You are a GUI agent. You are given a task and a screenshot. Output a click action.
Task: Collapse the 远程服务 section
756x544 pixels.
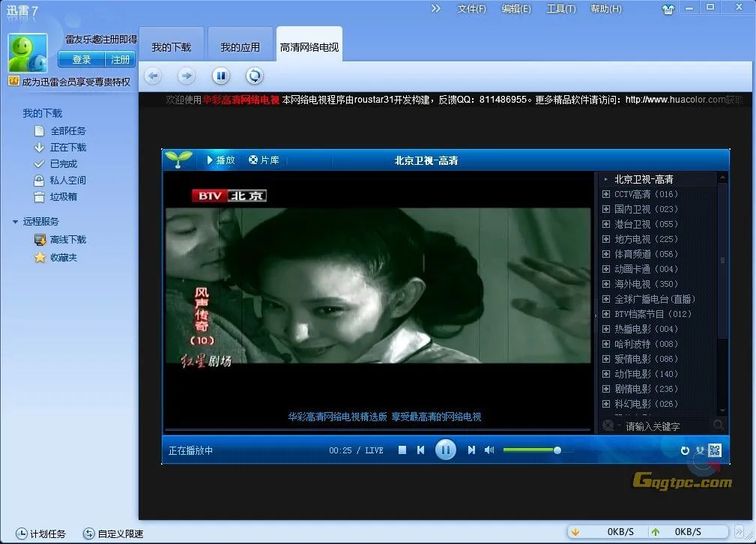click(x=17, y=222)
